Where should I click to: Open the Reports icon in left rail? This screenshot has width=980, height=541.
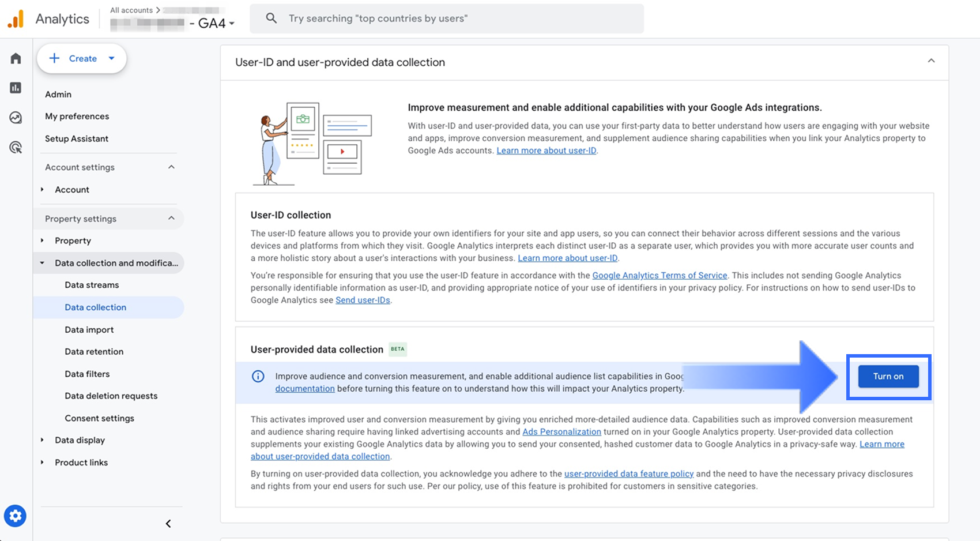click(x=16, y=88)
